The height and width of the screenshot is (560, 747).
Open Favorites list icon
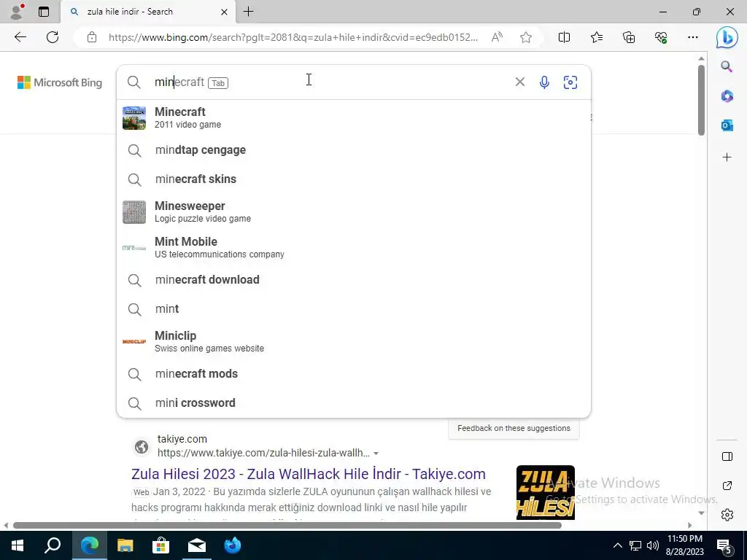pos(597,37)
